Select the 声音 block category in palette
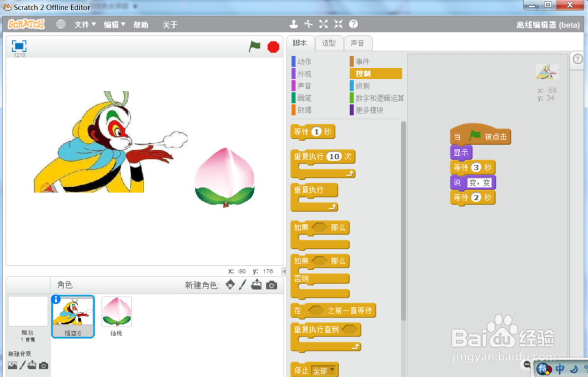Viewport: 588px width, 377px height. [302, 86]
